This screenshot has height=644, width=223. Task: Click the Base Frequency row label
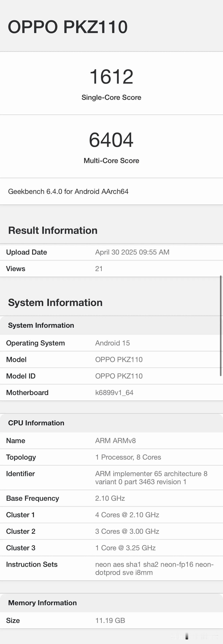tap(33, 498)
